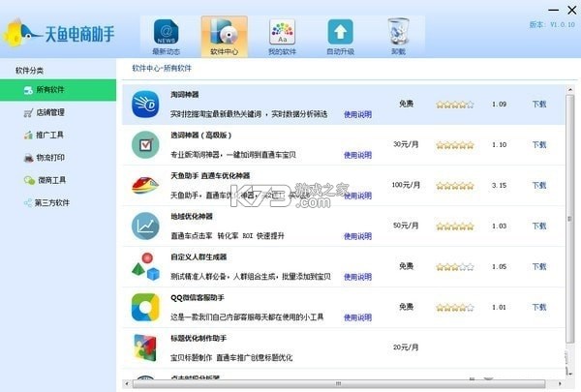This screenshot has height=392, width=581.
Task: Click the QQ微信客服助手 app icon
Action: click(145, 307)
